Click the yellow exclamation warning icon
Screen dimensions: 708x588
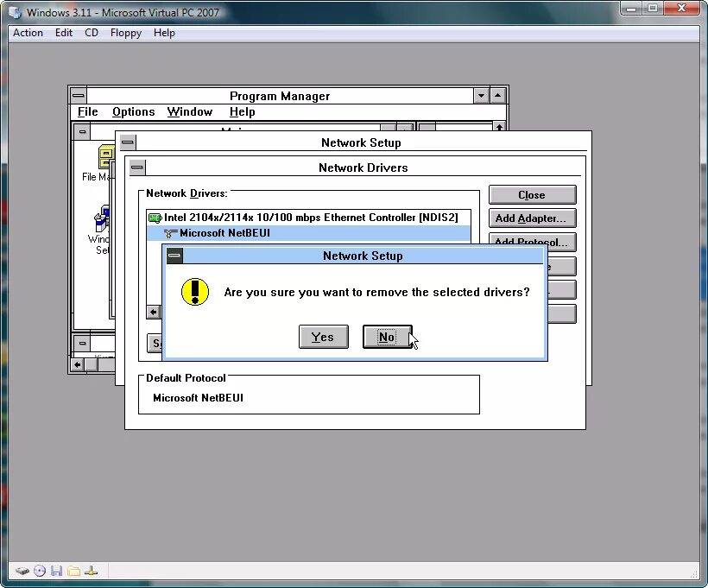click(x=195, y=292)
